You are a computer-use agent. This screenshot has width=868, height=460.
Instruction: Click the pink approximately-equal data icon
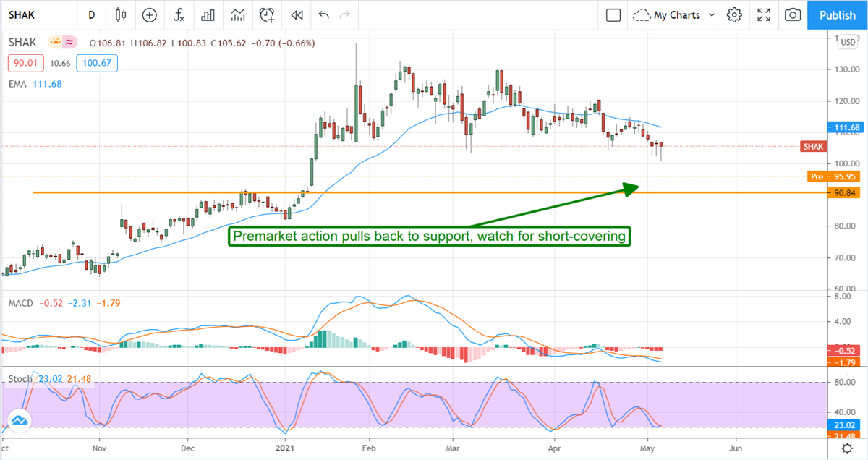pyautogui.click(x=70, y=42)
